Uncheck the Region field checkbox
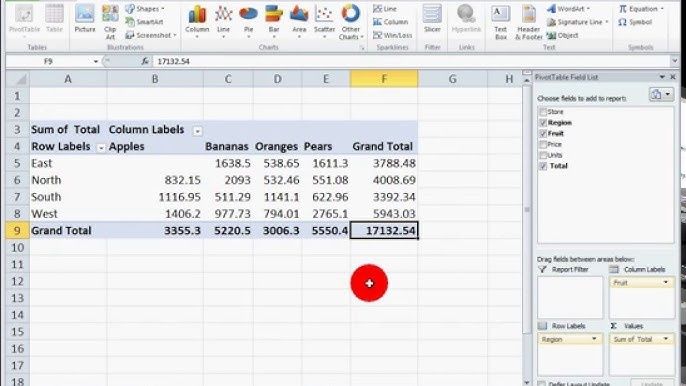The width and height of the screenshot is (686, 386). (543, 123)
